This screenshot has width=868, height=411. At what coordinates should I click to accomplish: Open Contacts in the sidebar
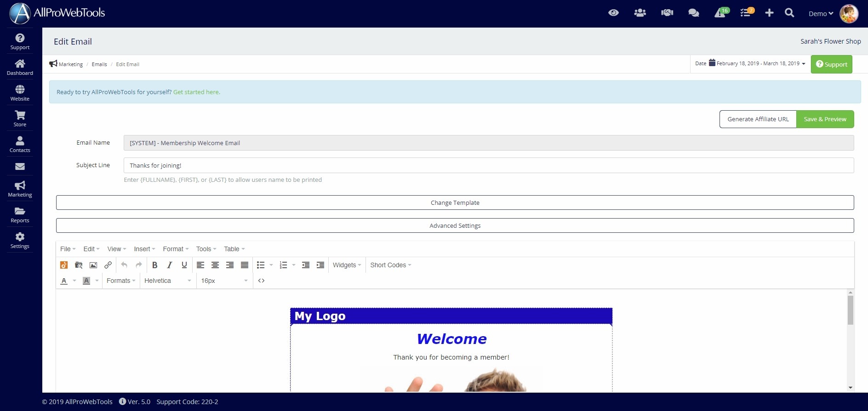[x=20, y=144]
